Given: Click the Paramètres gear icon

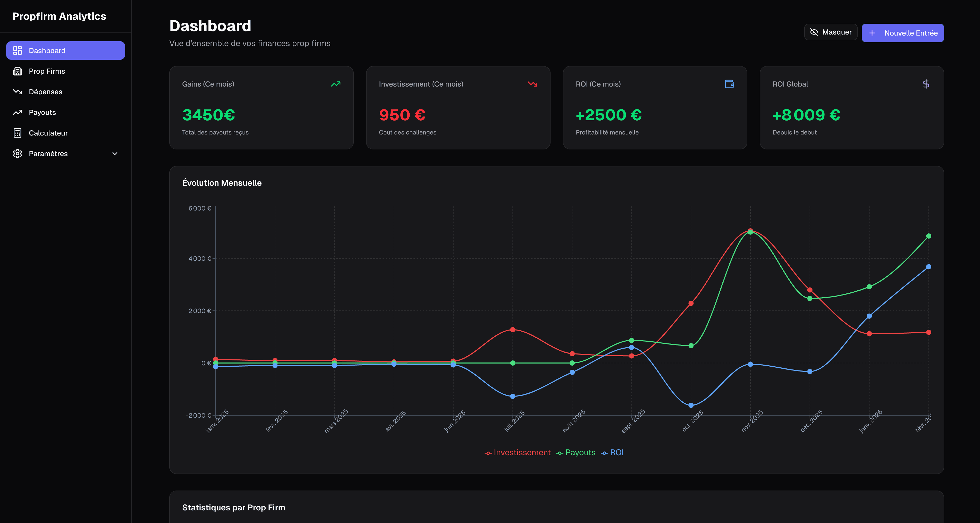Looking at the screenshot, I should click(x=18, y=153).
